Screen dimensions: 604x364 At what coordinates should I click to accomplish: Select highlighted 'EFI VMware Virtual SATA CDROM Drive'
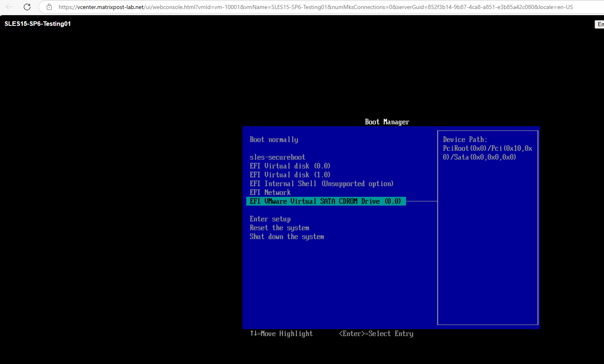tap(326, 201)
